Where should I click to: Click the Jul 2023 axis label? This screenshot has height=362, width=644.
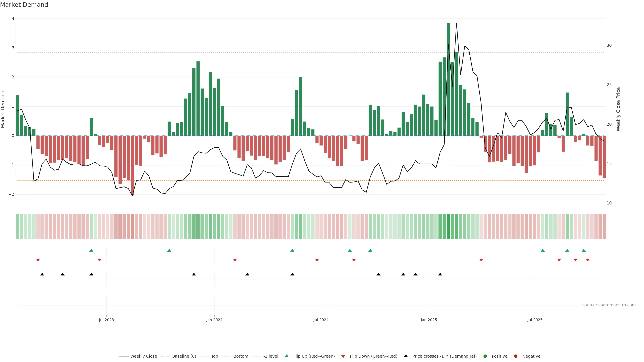tap(106, 320)
